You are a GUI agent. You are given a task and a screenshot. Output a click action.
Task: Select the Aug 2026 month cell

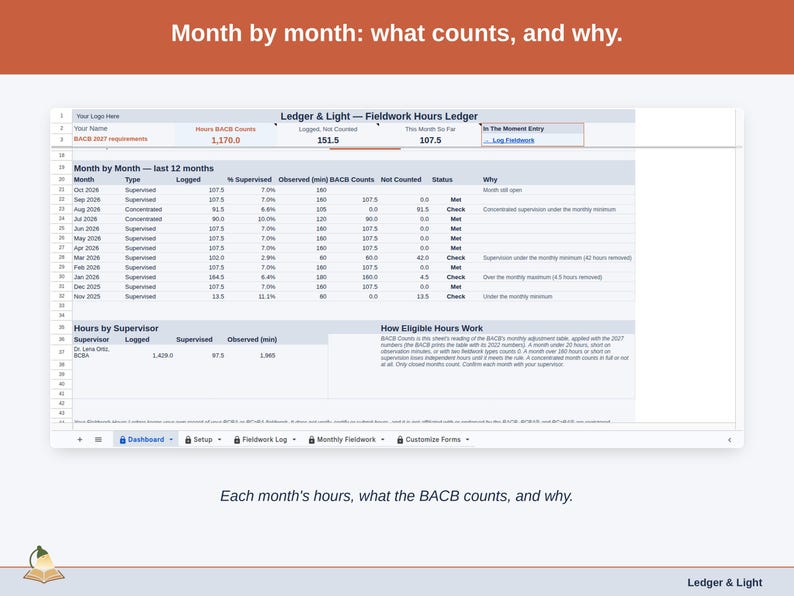pyautogui.click(x=87, y=209)
